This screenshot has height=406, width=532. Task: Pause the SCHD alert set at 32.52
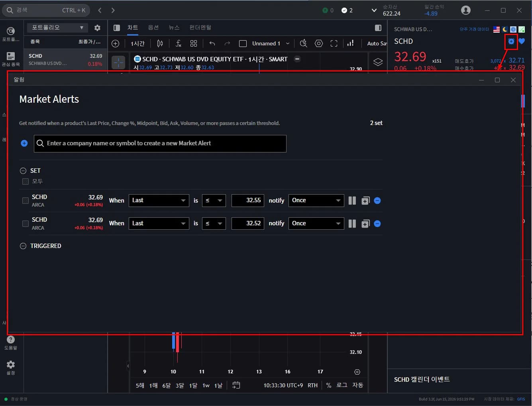point(352,224)
